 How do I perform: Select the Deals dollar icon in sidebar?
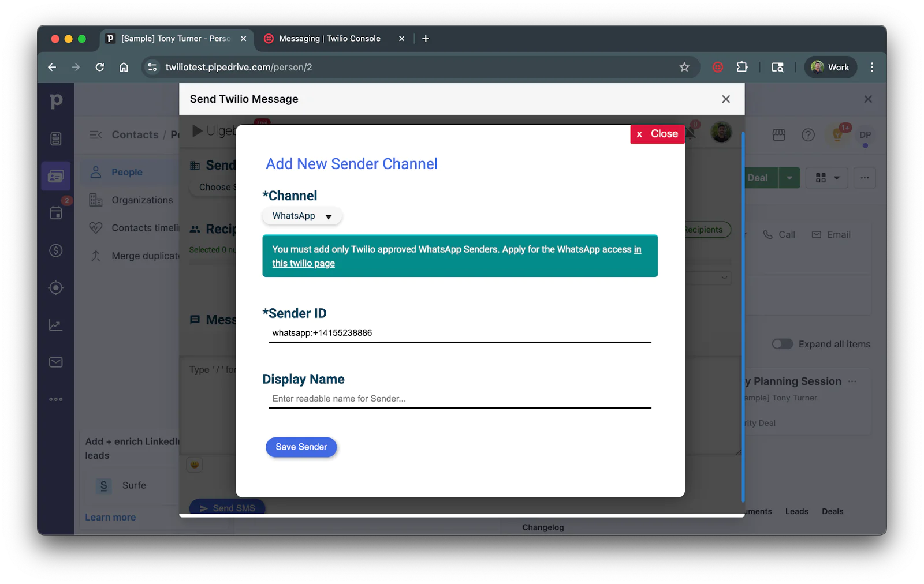tap(55, 250)
